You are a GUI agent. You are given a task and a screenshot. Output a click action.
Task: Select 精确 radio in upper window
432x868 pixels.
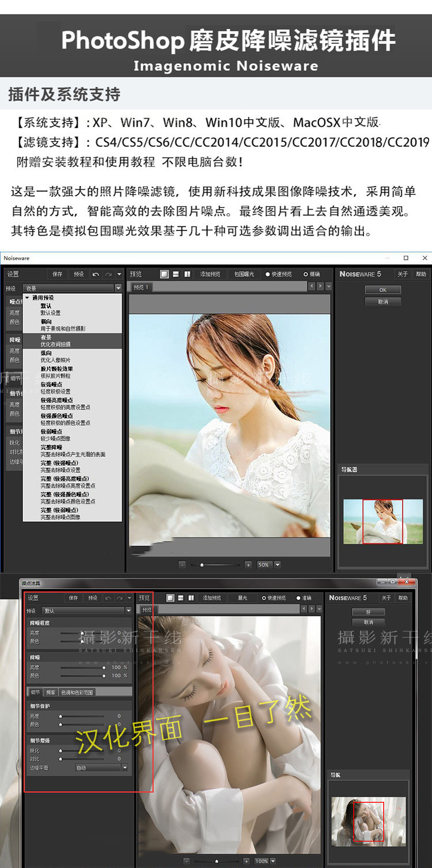point(312,274)
